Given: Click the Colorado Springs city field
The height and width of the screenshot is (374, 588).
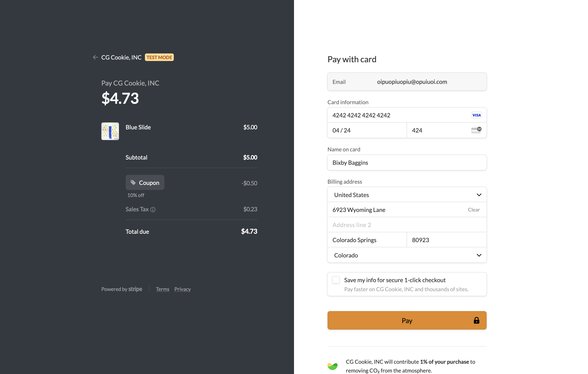Looking at the screenshot, I should 367,240.
